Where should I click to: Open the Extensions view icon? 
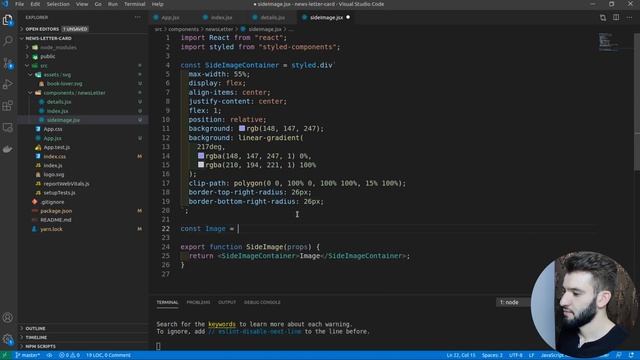[x=8, y=106]
